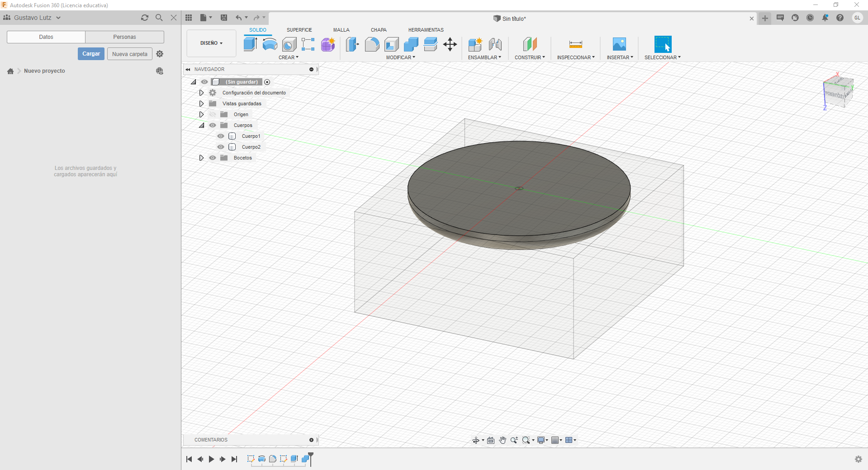Toggle visibility of root component (Sin guardar)
Viewport: 868px width, 470px height.
(x=204, y=82)
